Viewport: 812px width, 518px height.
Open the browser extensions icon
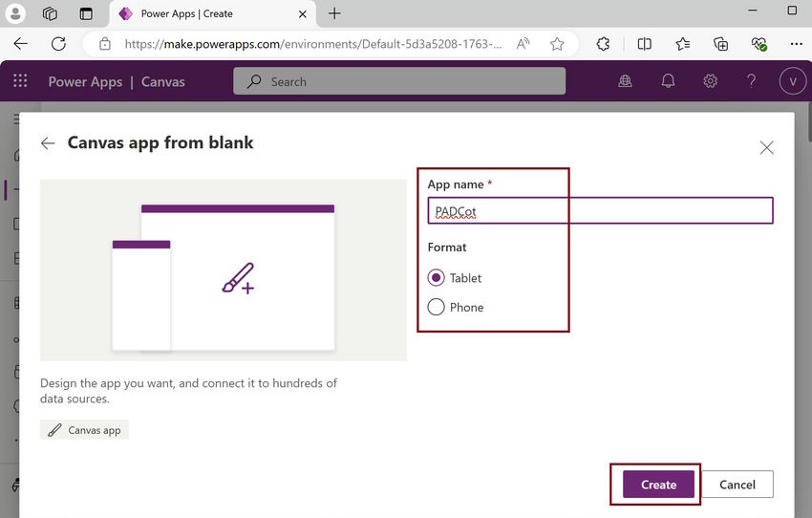pyautogui.click(x=604, y=44)
